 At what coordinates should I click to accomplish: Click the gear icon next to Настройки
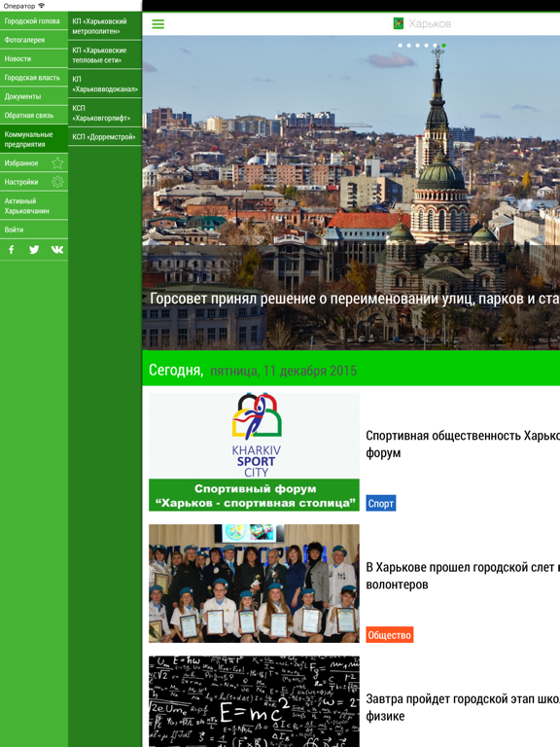point(57,182)
